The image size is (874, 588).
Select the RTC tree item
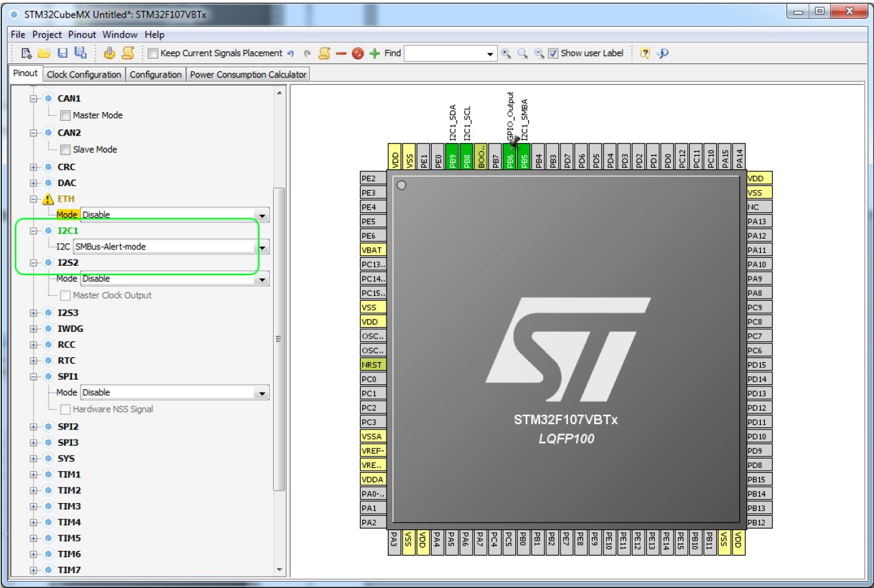pyautogui.click(x=66, y=361)
